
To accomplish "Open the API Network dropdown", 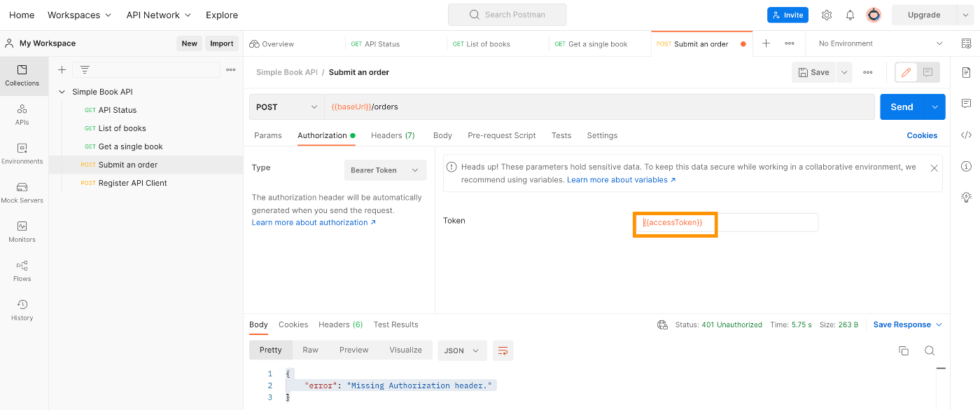I will coord(159,15).
